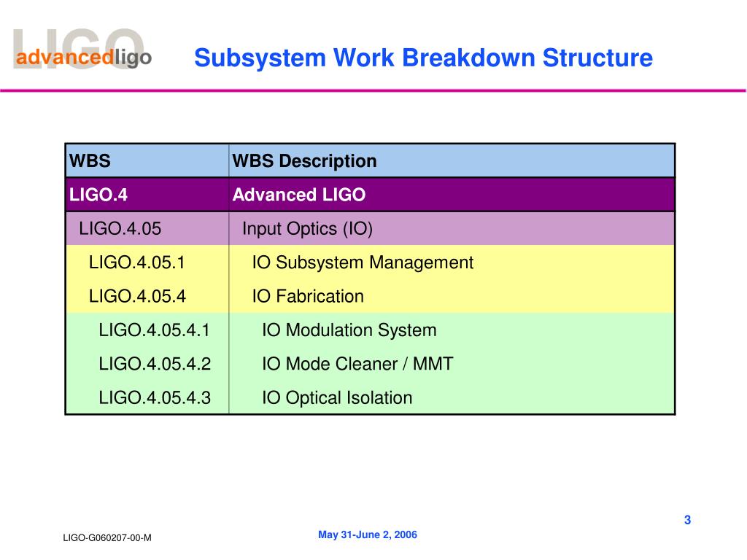Click 'Input Optics (IO)' description
747x560 pixels.
click(x=307, y=229)
